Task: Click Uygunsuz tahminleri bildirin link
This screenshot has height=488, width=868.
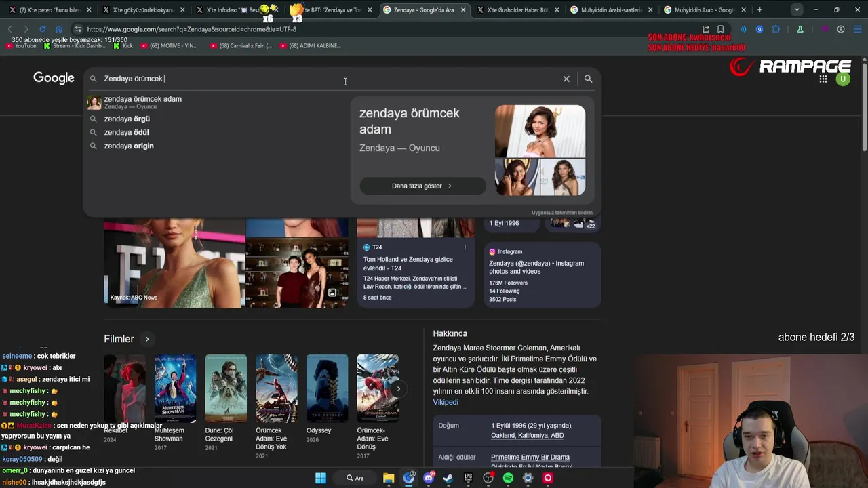Action: click(x=561, y=213)
